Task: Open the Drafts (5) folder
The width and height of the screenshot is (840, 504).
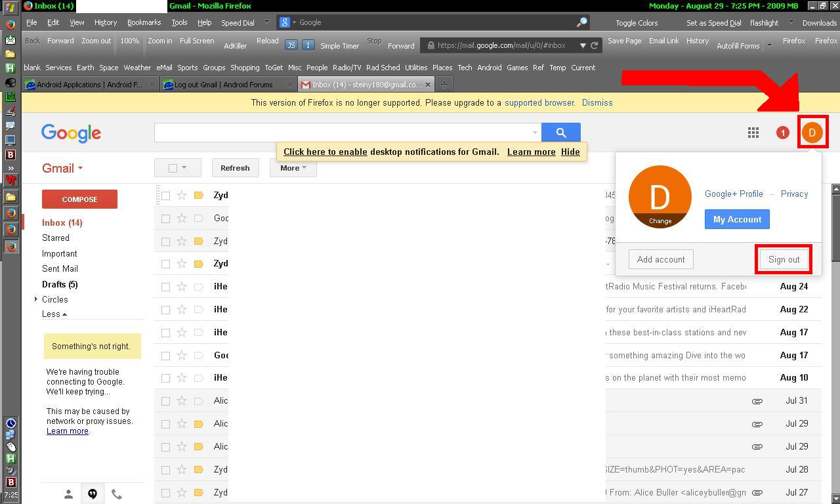Action: click(x=60, y=284)
